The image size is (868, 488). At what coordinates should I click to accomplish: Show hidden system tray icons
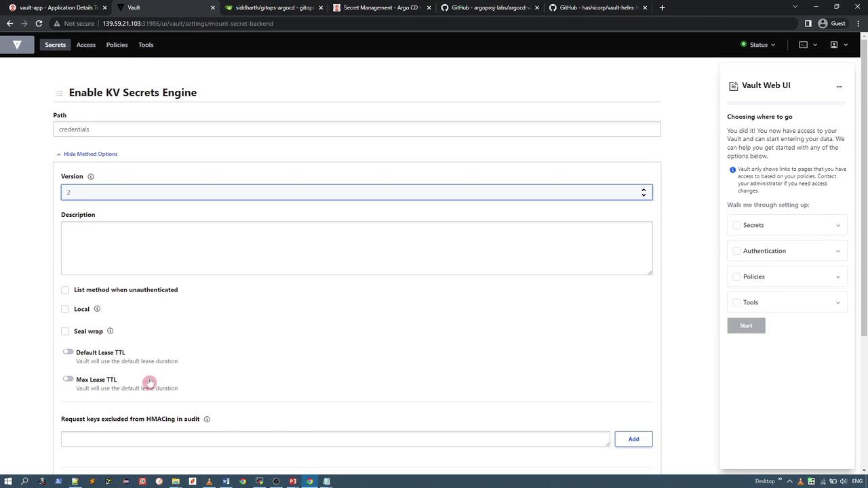(789, 482)
